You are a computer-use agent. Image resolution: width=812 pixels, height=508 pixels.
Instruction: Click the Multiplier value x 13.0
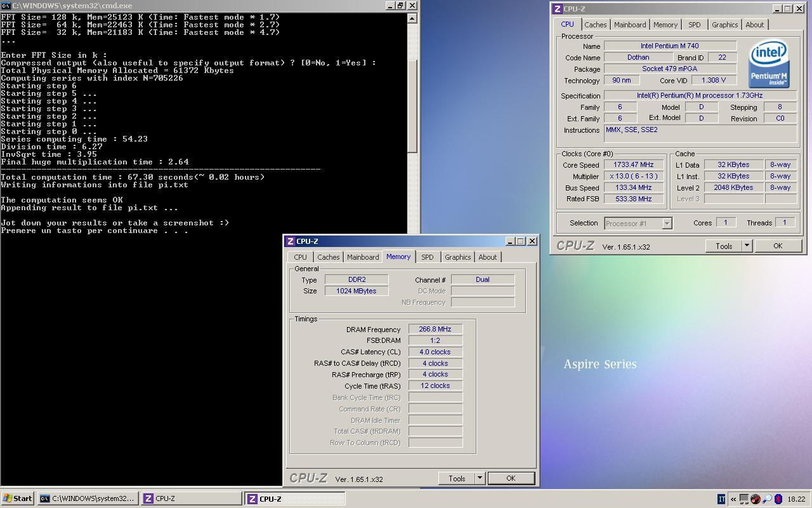634,176
